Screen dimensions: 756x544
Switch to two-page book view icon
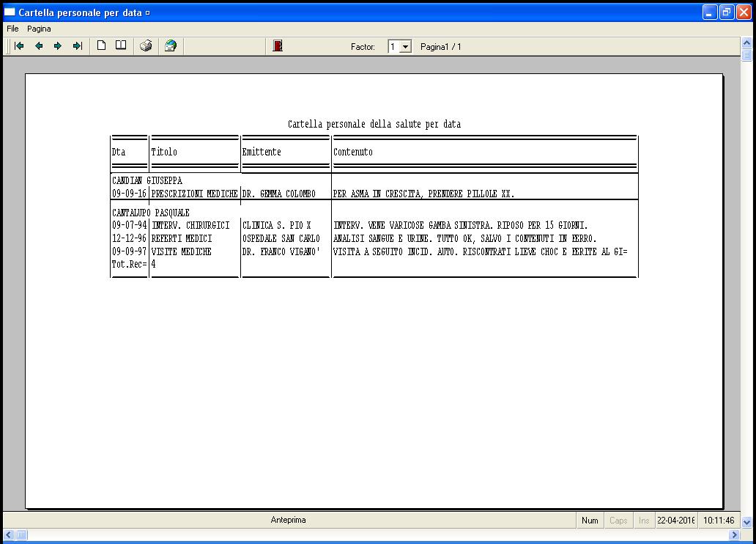point(121,46)
